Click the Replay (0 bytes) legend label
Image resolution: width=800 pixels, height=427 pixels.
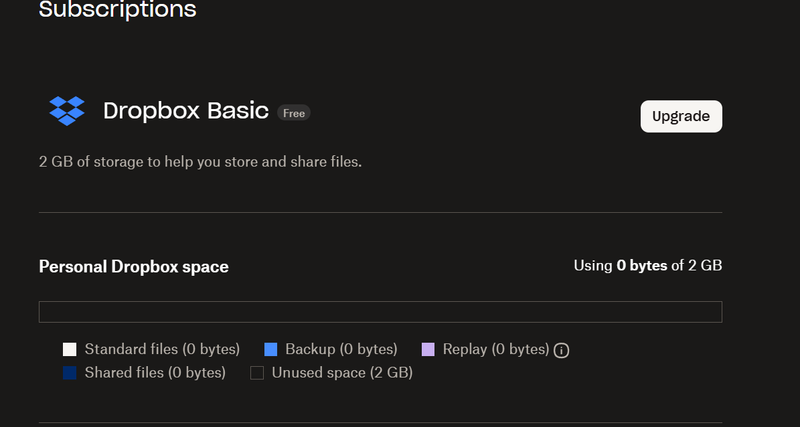496,350
